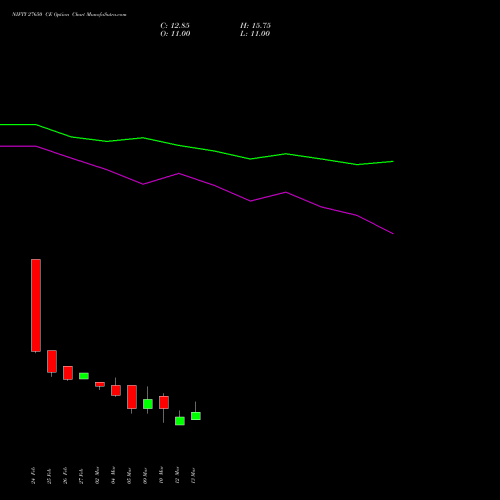This screenshot has height=500, width=500.
Task: Select the red candle for 25 Feb
Action: point(52,361)
